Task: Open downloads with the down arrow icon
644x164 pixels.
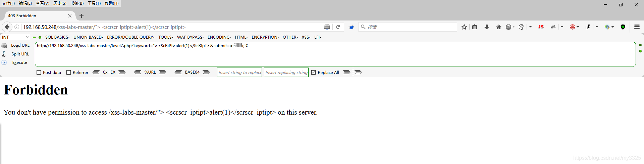Action: click(x=487, y=27)
